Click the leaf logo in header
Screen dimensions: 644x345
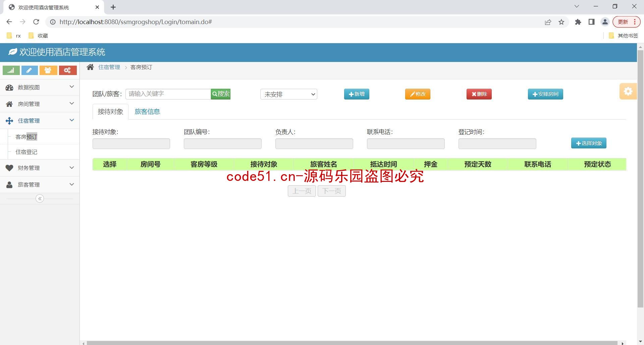click(13, 52)
